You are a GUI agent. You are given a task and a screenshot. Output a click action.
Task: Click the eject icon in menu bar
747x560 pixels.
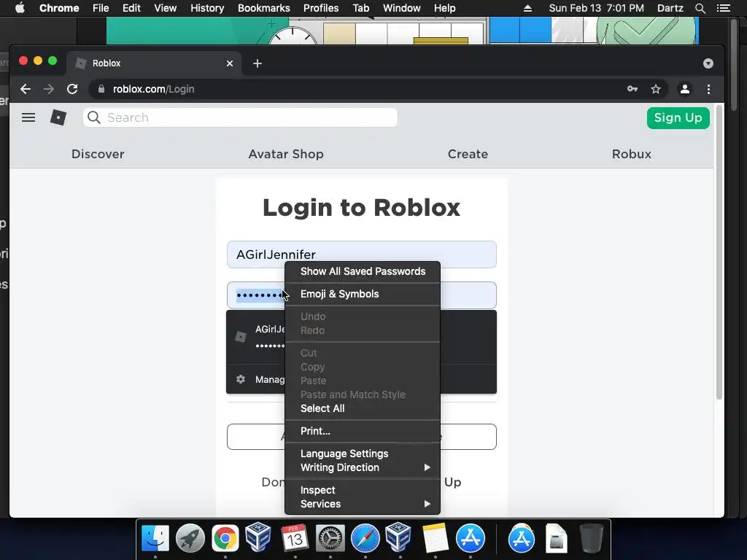(527, 8)
